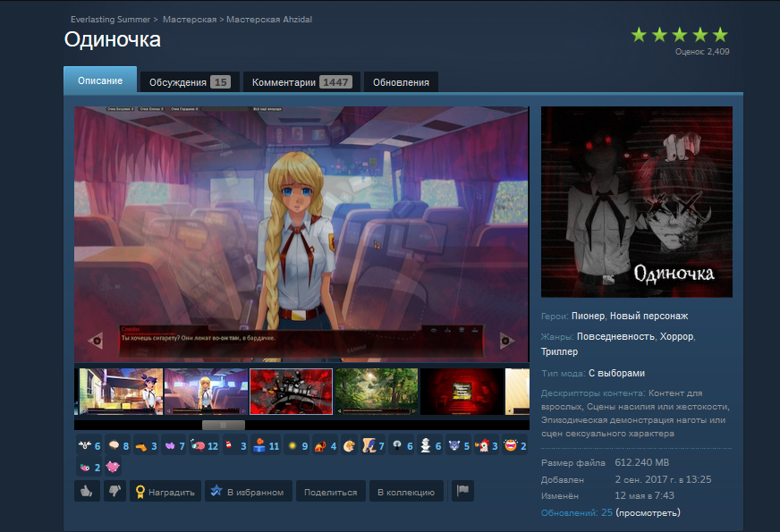The image size is (780, 532).
Task: Click the colorful eye award with count 2
Action: coord(89,467)
